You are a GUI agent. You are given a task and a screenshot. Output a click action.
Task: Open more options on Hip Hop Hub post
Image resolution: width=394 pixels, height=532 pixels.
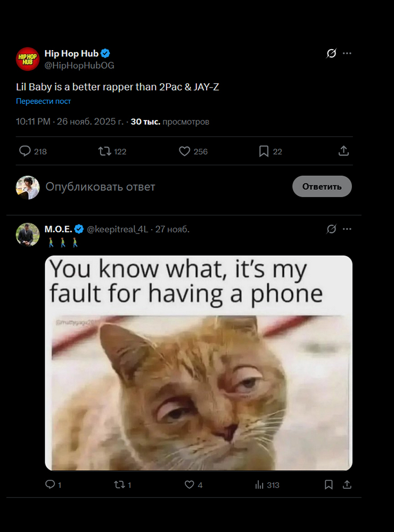coord(347,53)
